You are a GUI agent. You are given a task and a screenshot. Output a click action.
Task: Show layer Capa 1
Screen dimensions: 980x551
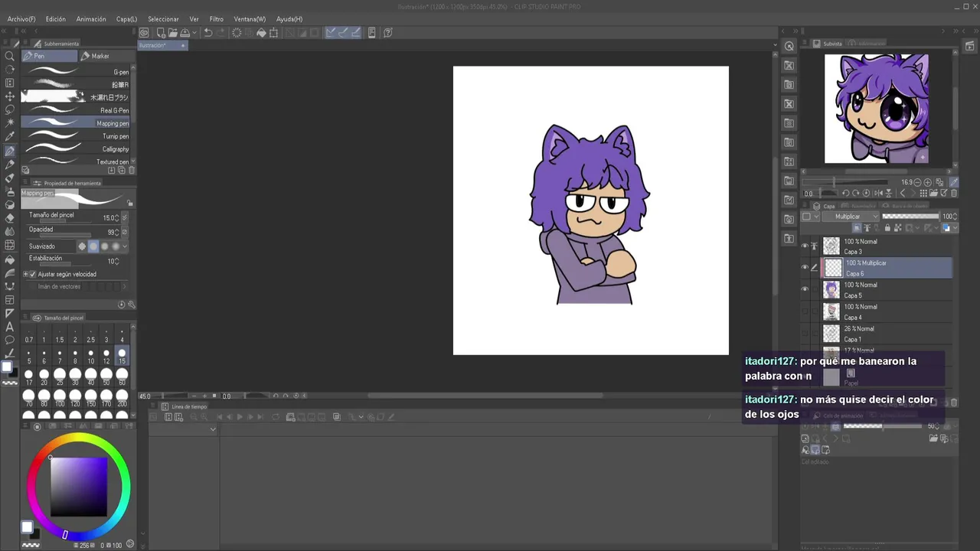805,334
